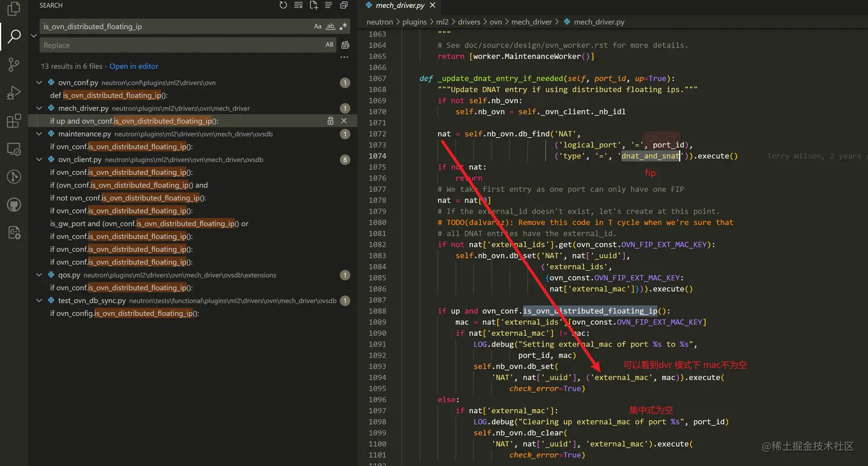Open the Source Control view

14,64
